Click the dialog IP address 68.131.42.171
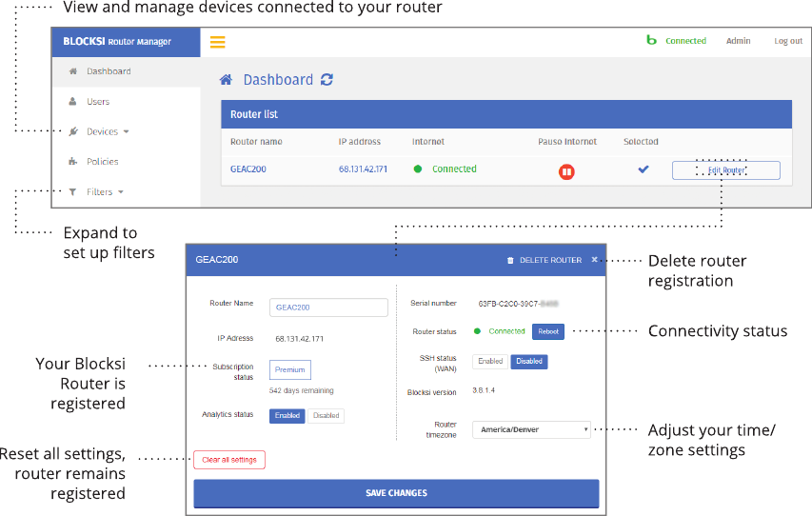The height and width of the screenshot is (516, 812). point(299,339)
